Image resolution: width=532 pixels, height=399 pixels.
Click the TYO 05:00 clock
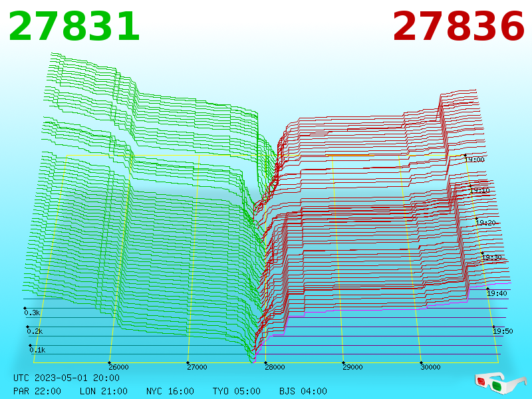[237, 391]
